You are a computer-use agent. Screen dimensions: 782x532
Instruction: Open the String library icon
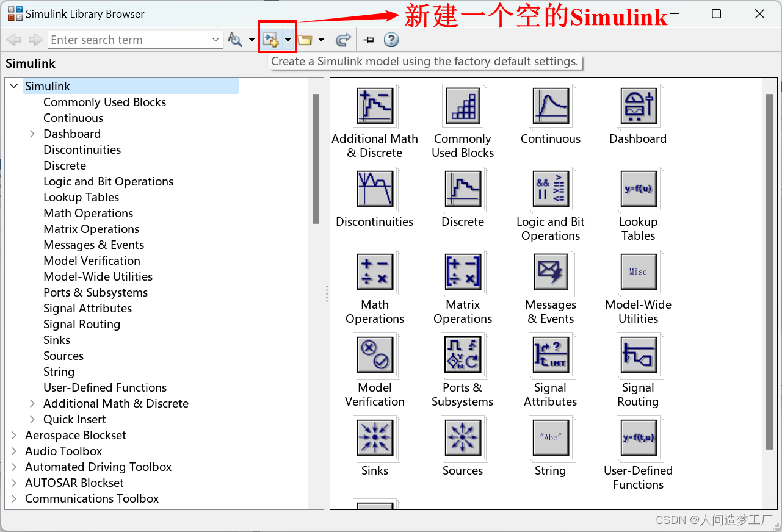click(x=551, y=438)
